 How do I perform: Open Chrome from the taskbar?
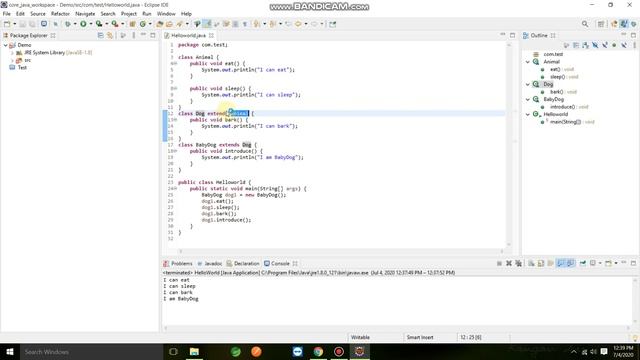pos(318,352)
